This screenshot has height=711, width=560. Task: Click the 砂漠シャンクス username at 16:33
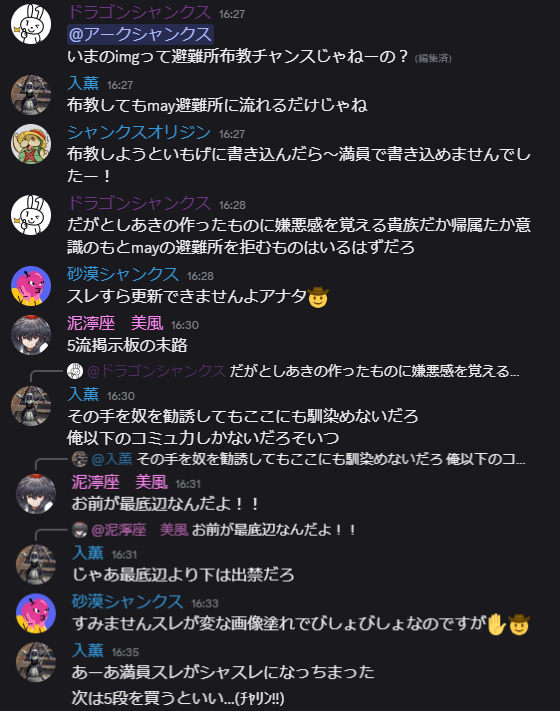tap(127, 601)
